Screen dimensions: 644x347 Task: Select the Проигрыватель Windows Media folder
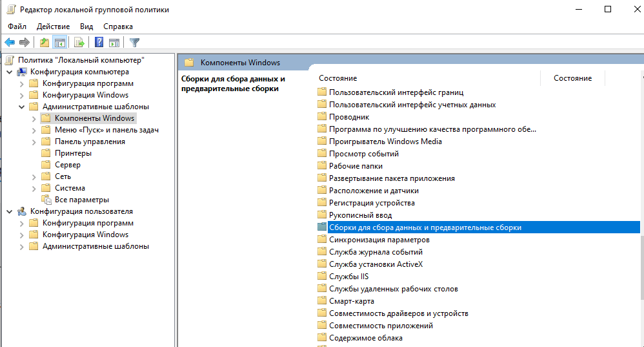[x=385, y=142]
